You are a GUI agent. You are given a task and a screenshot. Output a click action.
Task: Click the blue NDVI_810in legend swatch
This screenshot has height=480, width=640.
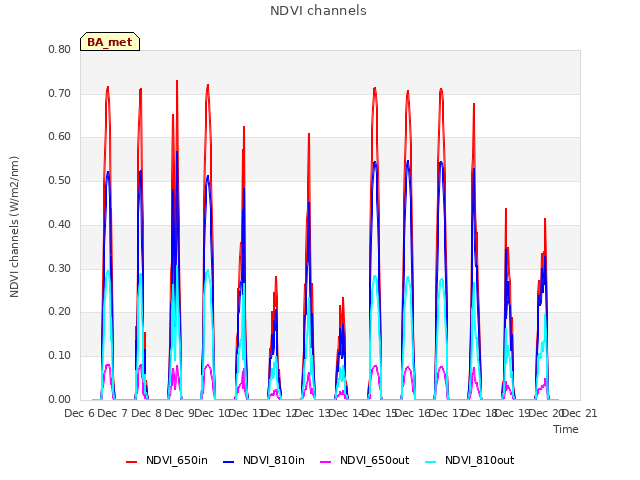[229, 462]
